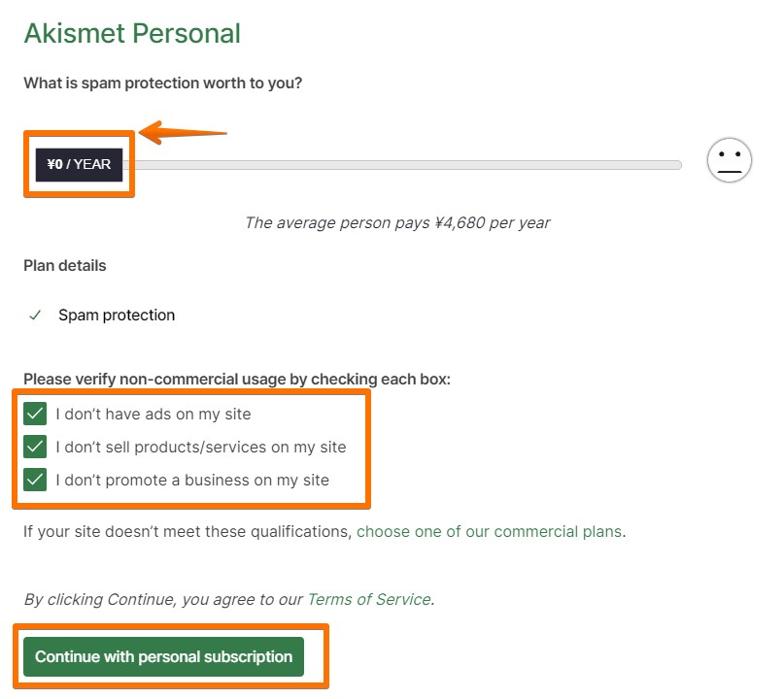This screenshot has width=784, height=699.
Task: Click the dark ¥0 / YEAR price badge
Action: (78, 164)
